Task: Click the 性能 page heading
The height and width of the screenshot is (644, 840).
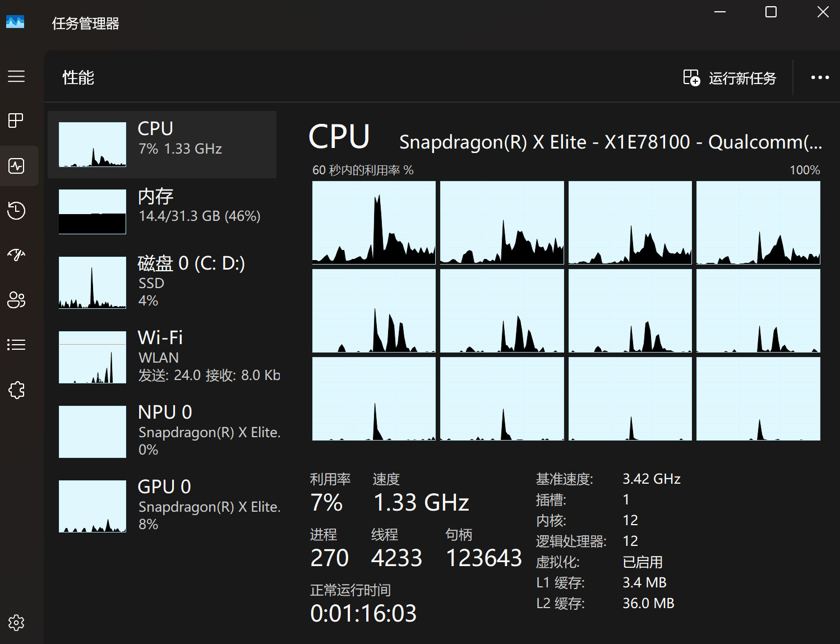Action: pos(79,77)
